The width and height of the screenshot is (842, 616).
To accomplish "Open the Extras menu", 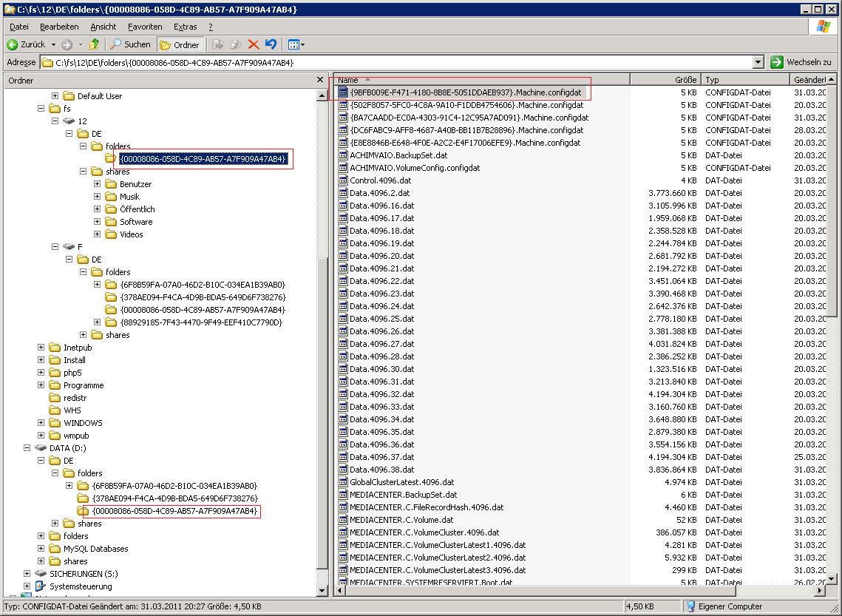I will coord(186,27).
